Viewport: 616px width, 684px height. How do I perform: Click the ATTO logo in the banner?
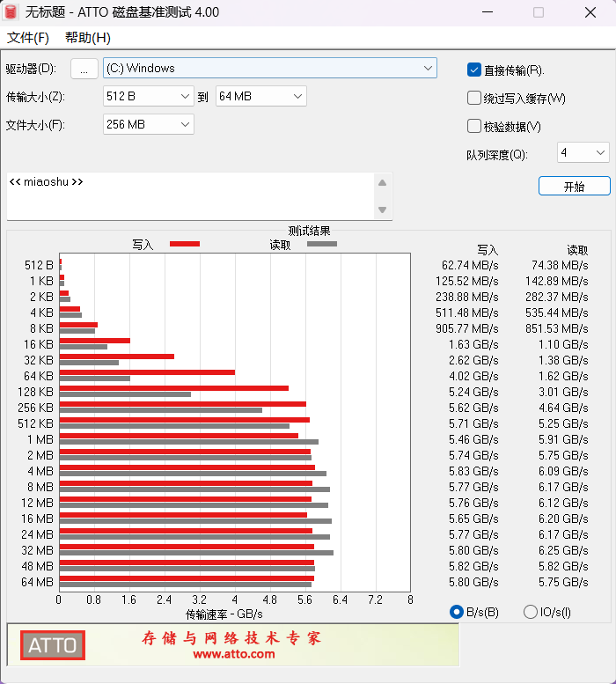(x=53, y=645)
